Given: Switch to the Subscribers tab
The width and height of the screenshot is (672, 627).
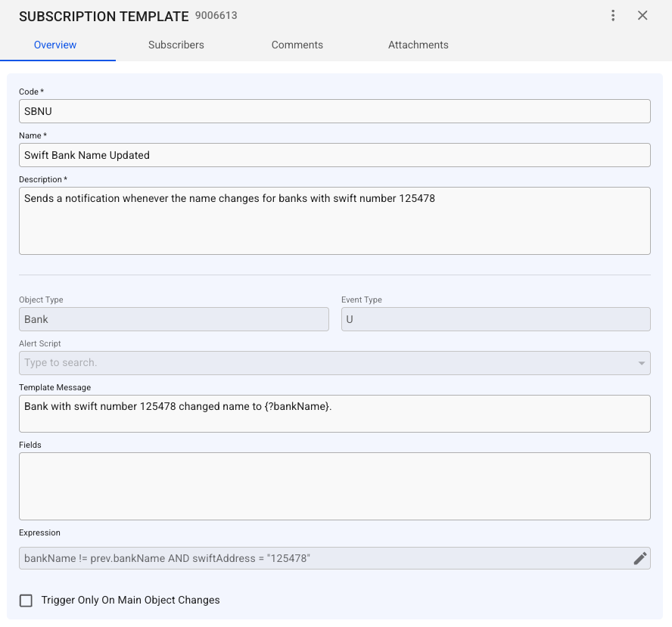Looking at the screenshot, I should point(176,45).
